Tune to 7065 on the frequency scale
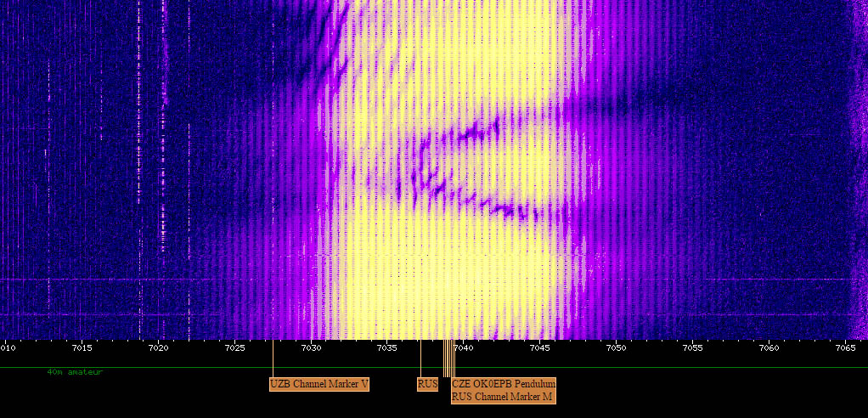This screenshot has width=868, height=418. (x=845, y=348)
